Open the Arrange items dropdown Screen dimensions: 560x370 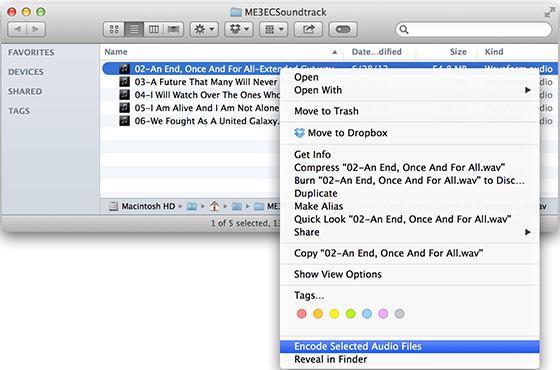tap(274, 29)
